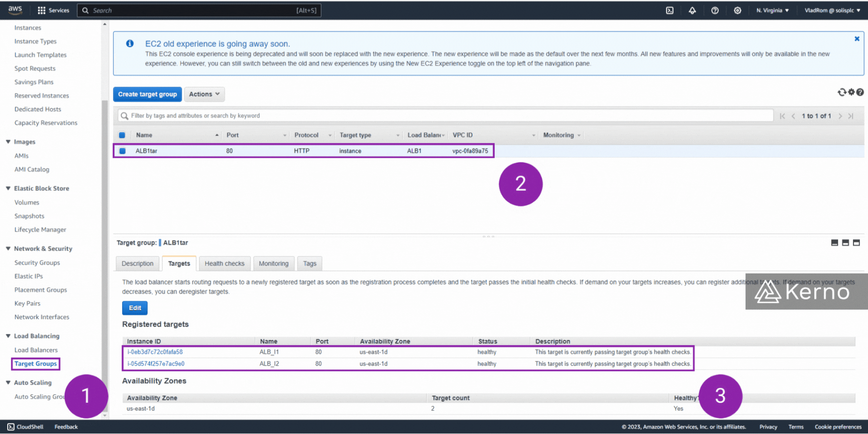868x434 pixels.
Task: Open instance i-05d574f257e7ac9e0 link
Action: coord(156,363)
